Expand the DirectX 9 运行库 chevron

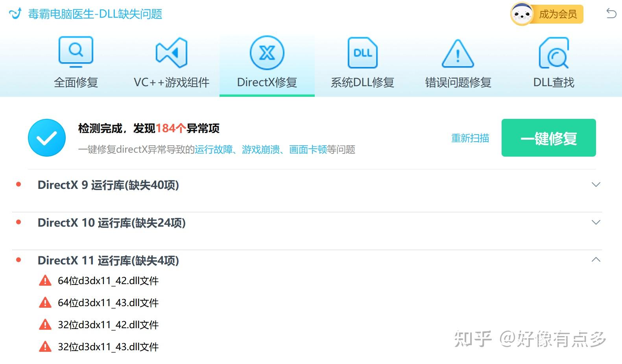point(596,185)
